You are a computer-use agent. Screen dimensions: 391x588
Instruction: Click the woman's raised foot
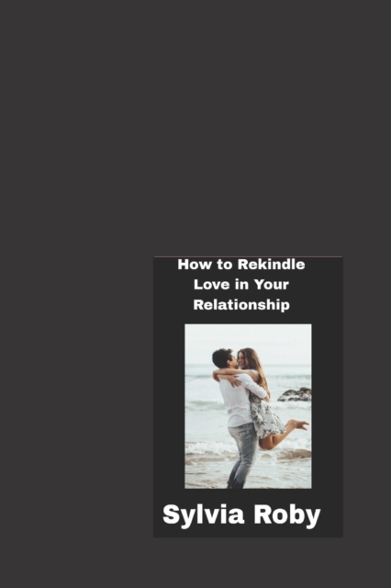301,424
